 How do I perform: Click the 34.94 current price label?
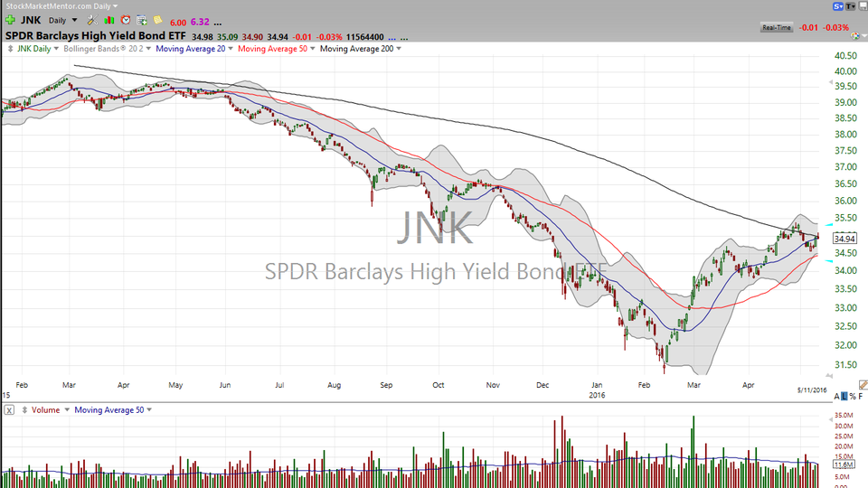(844, 239)
